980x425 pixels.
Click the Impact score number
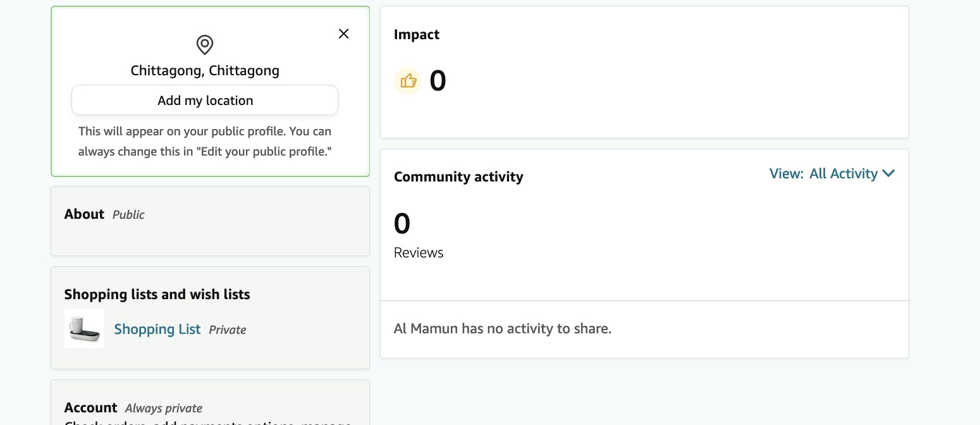438,81
